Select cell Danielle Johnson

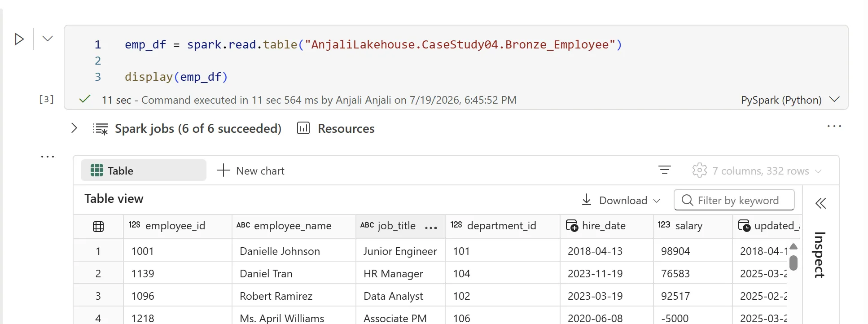point(294,251)
